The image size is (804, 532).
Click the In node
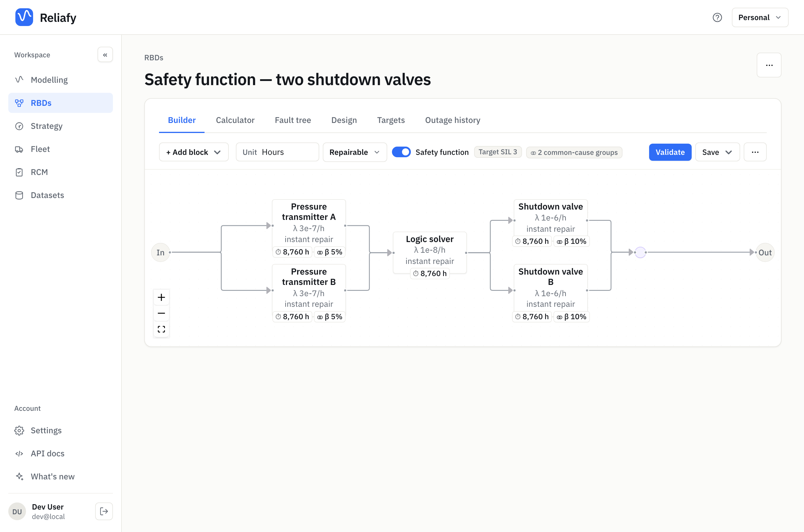point(161,252)
